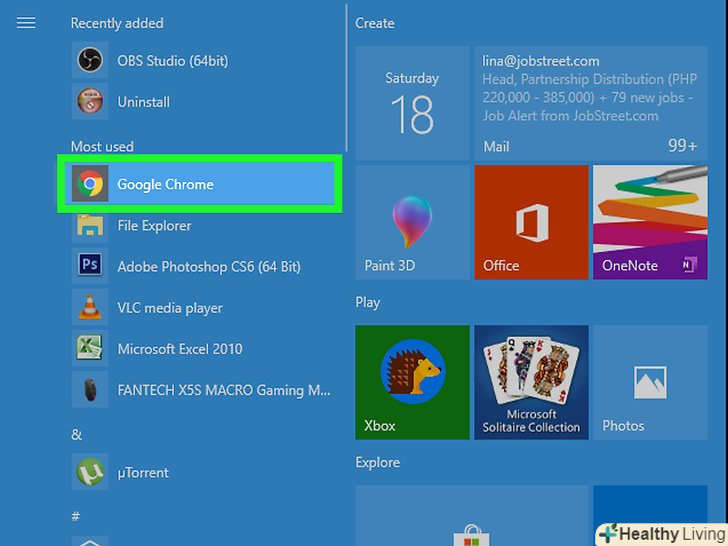Open the Microsoft Store shopping bag tile
728x546 pixels.
pos(472,516)
